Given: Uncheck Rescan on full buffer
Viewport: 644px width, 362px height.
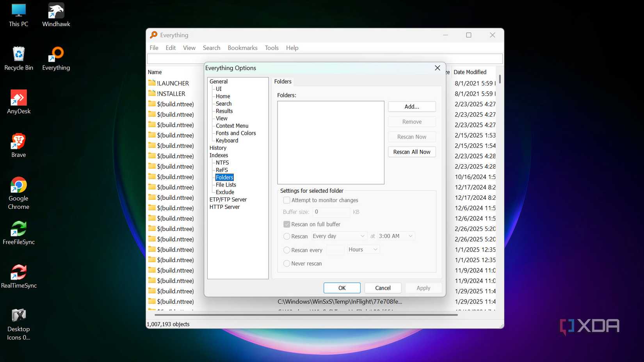Looking at the screenshot, I should click(286, 224).
